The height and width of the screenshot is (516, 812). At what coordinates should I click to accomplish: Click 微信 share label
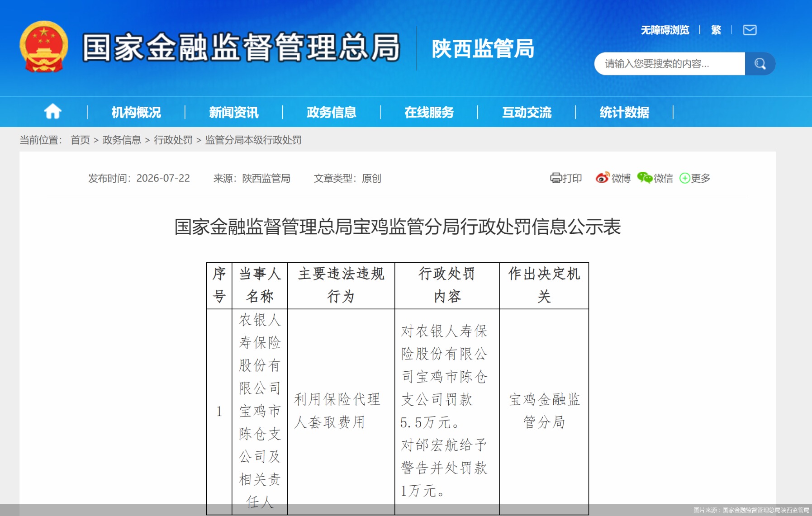pyautogui.click(x=664, y=178)
